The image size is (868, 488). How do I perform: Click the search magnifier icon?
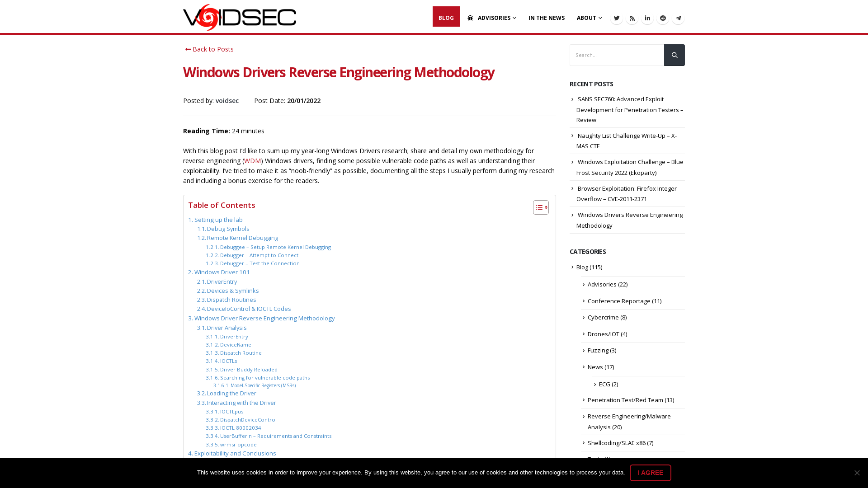click(674, 55)
